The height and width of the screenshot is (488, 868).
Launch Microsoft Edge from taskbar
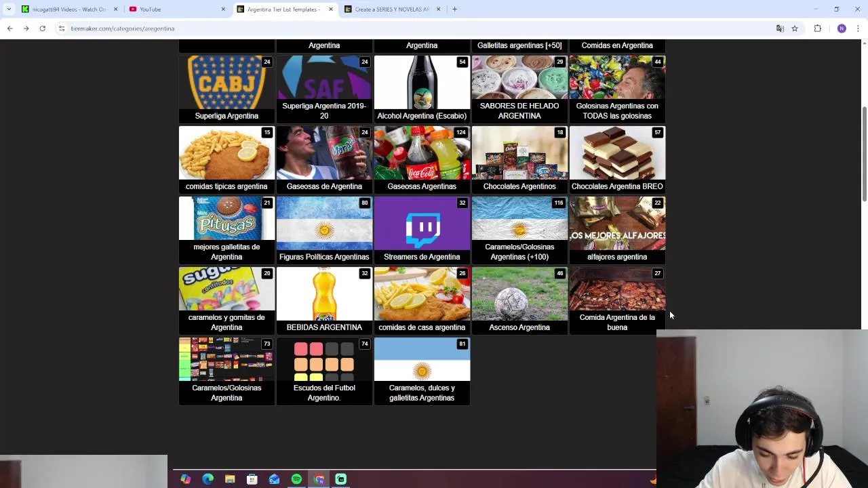coord(208,479)
